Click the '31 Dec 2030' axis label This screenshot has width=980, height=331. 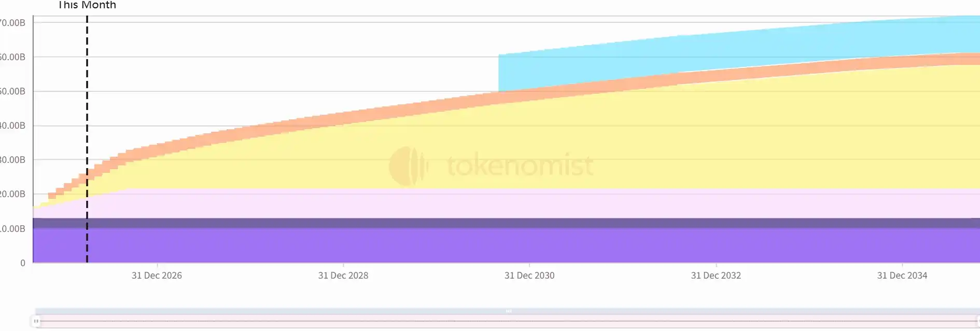[529, 275]
